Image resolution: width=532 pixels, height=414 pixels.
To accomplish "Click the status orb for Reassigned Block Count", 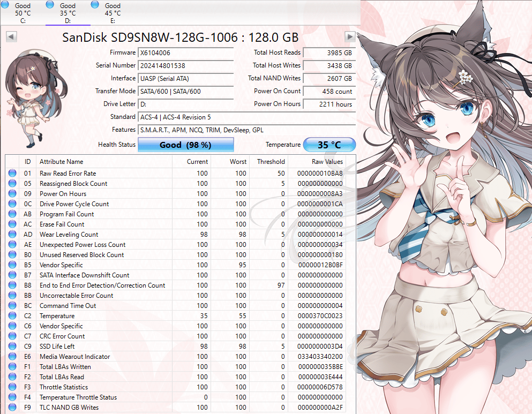I will pos(12,184).
